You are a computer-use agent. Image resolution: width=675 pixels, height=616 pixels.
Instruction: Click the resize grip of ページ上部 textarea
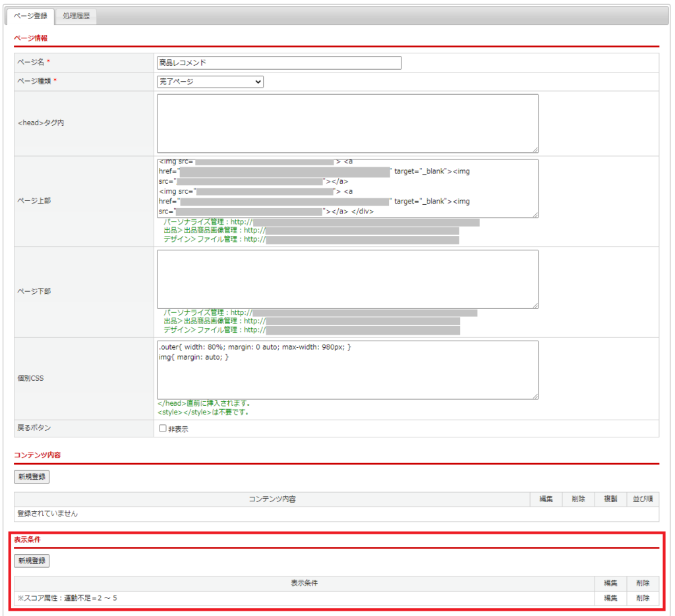pos(535,215)
